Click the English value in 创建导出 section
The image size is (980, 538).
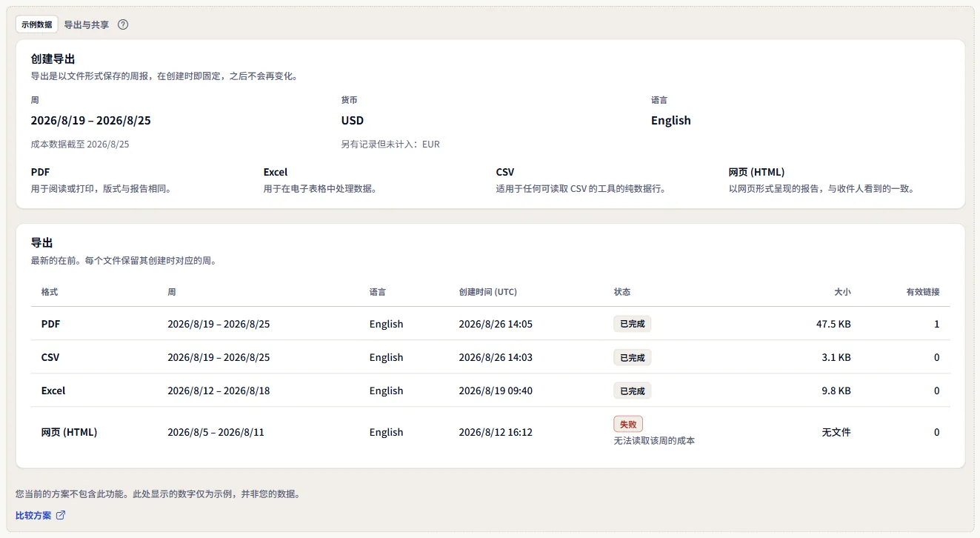click(671, 121)
